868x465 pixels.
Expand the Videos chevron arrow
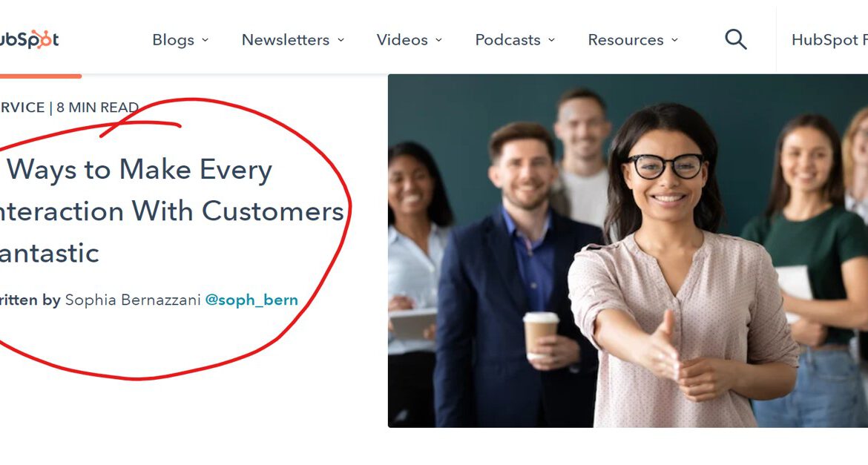coord(438,40)
